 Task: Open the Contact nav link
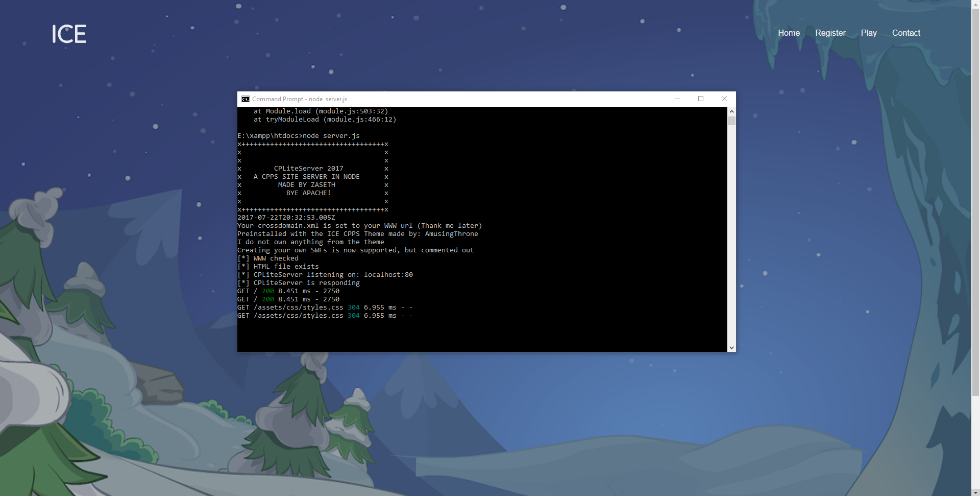906,33
